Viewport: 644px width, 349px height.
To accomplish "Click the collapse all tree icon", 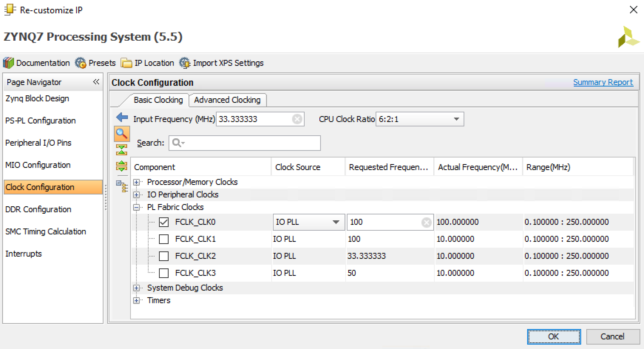I will pyautogui.click(x=122, y=150).
